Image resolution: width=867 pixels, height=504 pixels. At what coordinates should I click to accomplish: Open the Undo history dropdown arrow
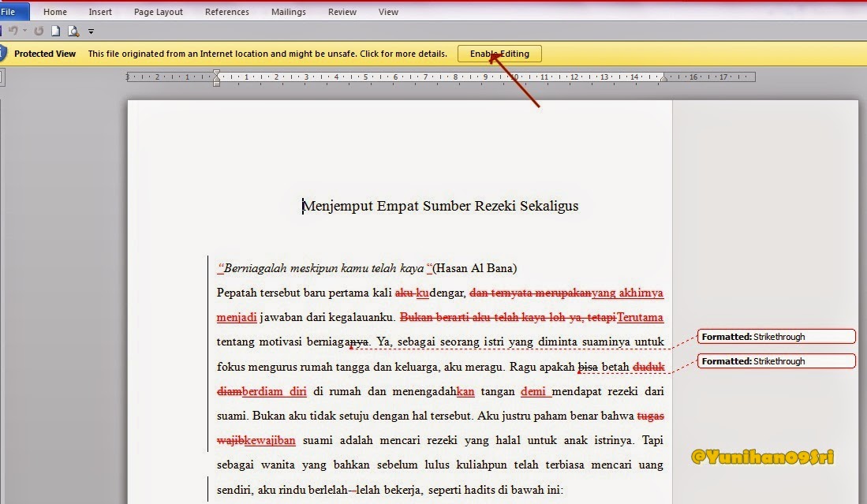tap(24, 30)
